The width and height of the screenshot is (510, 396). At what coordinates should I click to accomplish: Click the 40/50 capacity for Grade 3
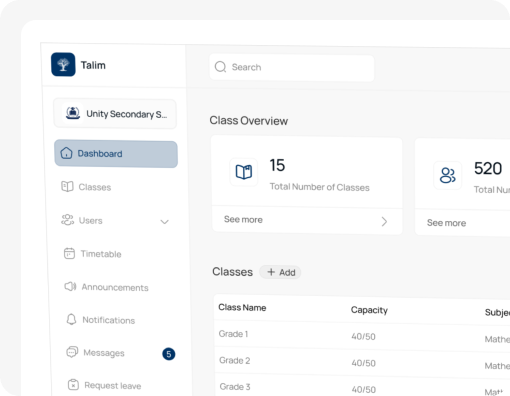(364, 389)
